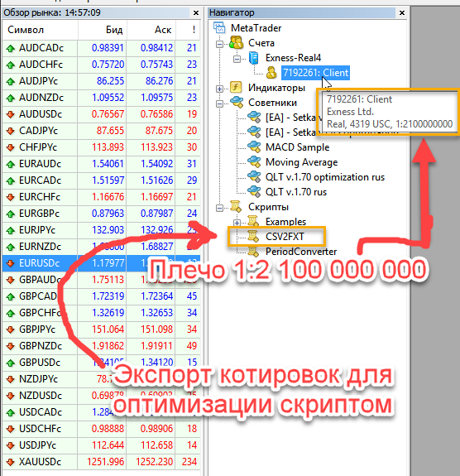
Task: Click the MetaTrader root icon in Navigator
Action: coord(219,28)
